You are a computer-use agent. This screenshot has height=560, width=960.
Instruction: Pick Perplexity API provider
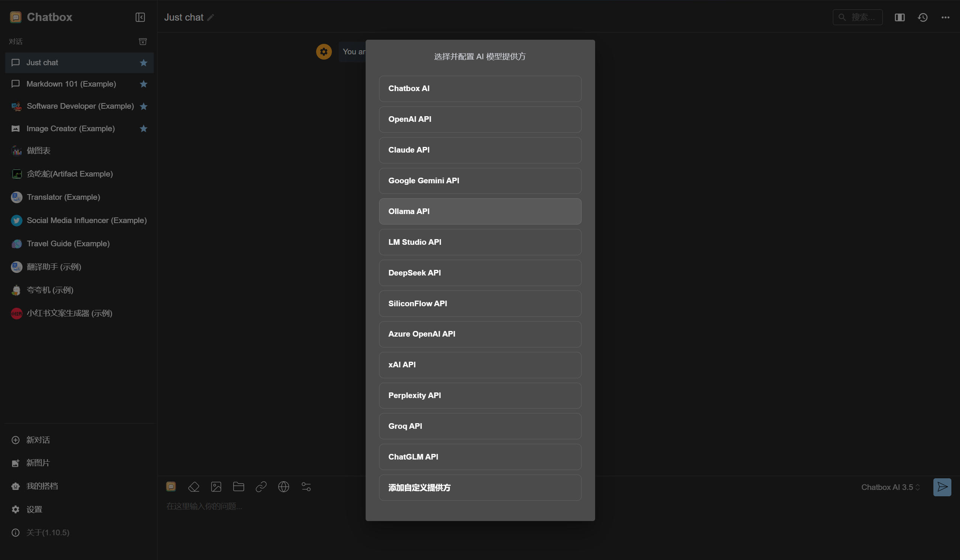tap(480, 395)
